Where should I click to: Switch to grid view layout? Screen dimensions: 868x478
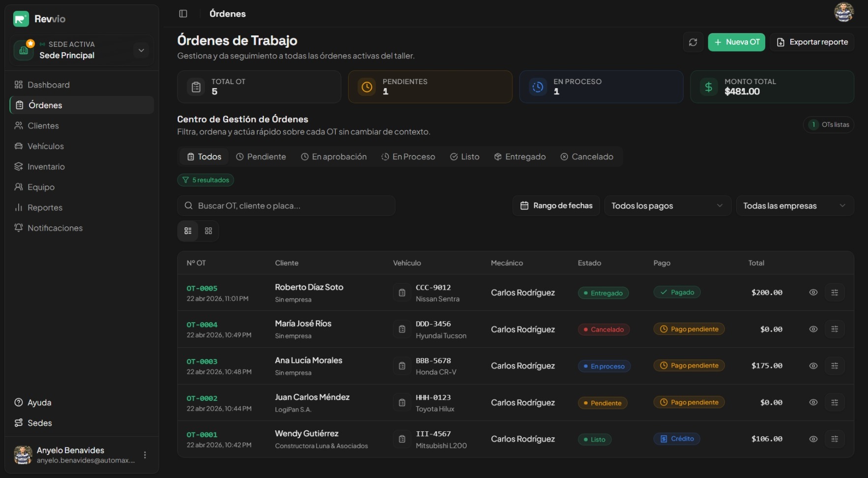click(209, 231)
